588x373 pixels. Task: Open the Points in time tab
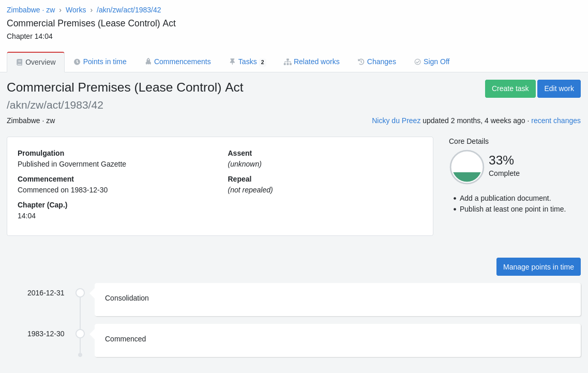point(104,62)
